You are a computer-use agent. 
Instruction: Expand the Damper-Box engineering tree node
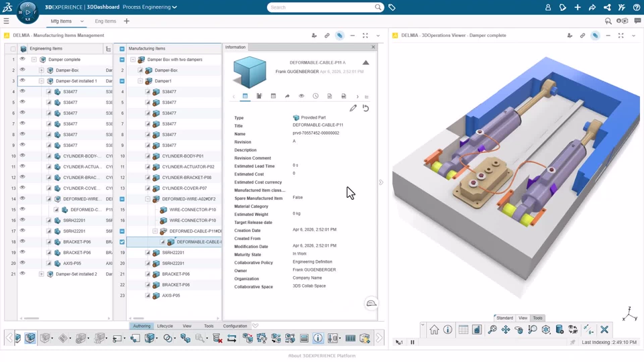(41, 70)
